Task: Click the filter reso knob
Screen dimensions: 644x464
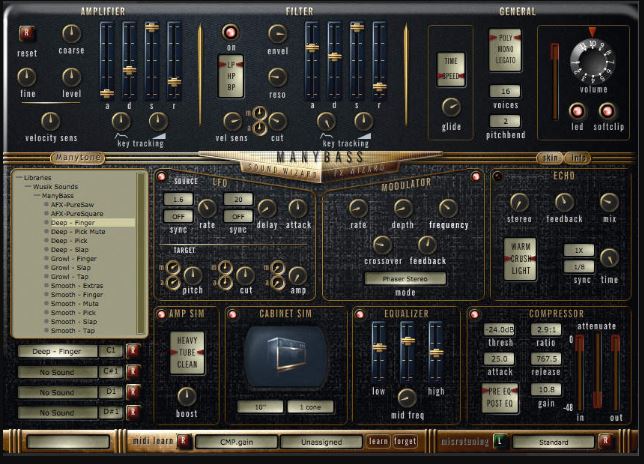Action: (278, 77)
